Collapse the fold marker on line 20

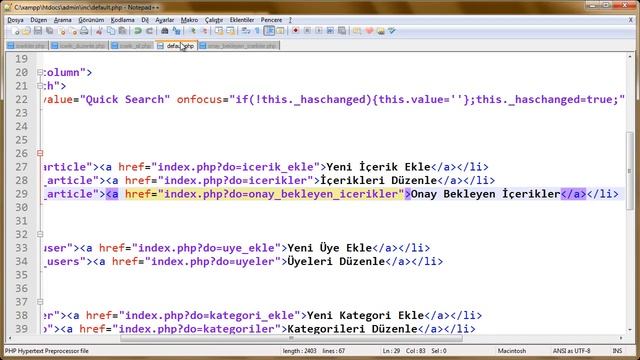point(40,72)
